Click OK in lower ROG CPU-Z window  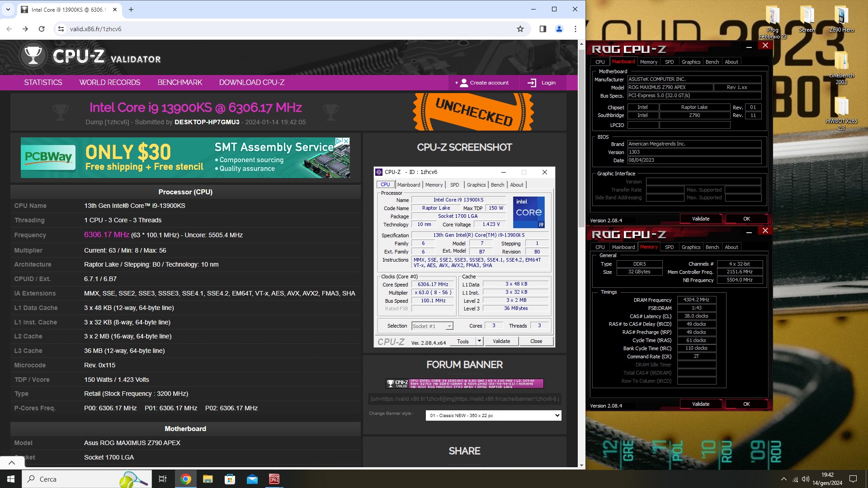coord(746,404)
